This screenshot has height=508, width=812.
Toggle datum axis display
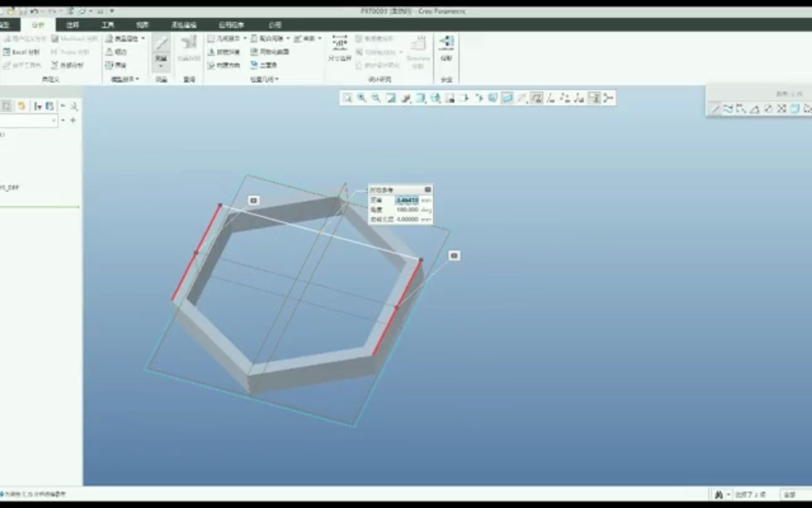coord(551,98)
